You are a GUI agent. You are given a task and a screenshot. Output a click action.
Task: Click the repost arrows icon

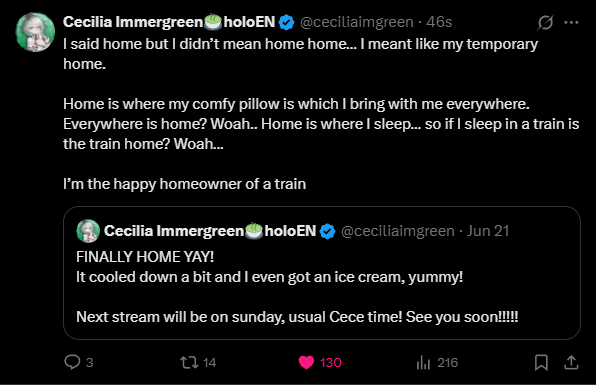click(x=189, y=362)
